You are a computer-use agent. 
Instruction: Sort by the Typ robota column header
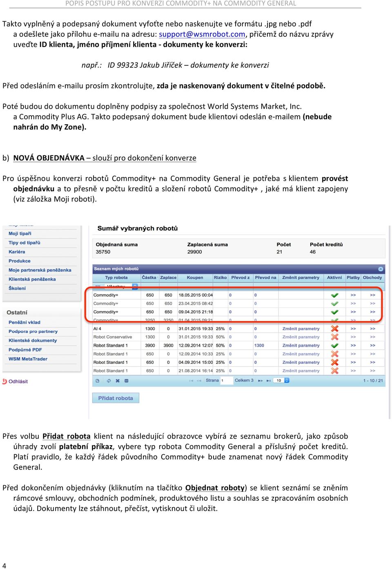click(x=116, y=278)
